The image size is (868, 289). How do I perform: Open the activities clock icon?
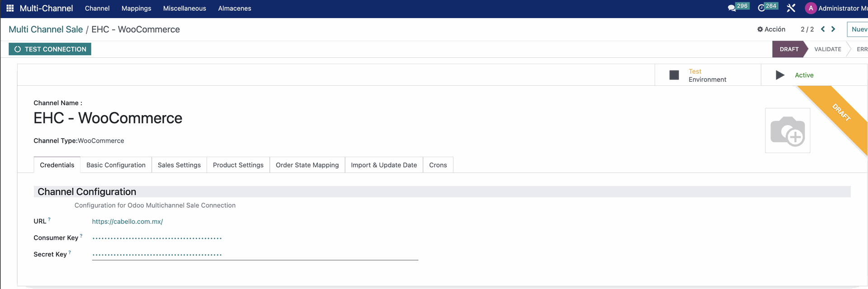pyautogui.click(x=762, y=8)
